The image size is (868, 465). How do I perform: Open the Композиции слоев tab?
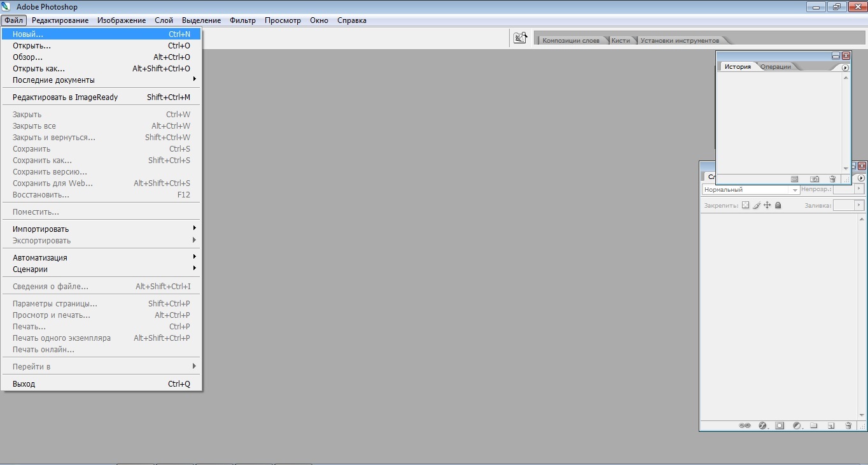click(571, 40)
